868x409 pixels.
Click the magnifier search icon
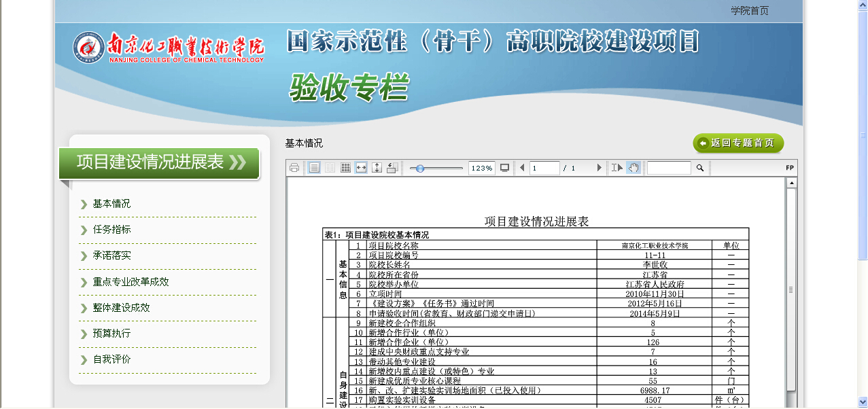pos(700,168)
